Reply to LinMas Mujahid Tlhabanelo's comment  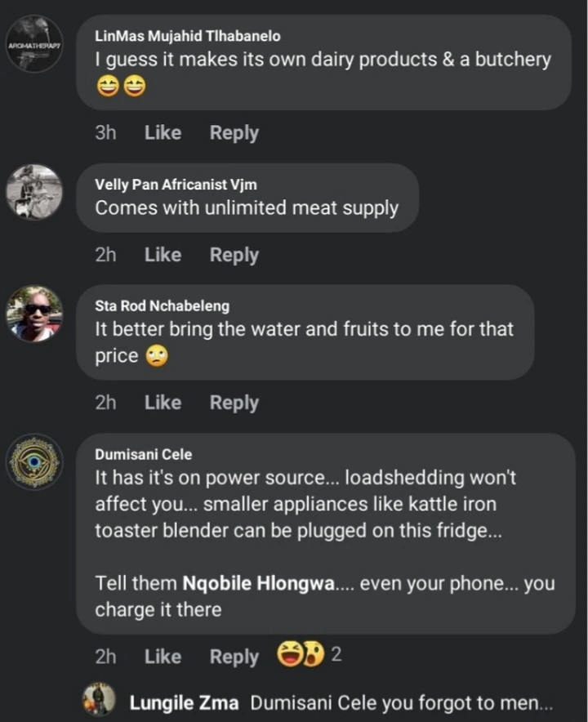pos(234,133)
